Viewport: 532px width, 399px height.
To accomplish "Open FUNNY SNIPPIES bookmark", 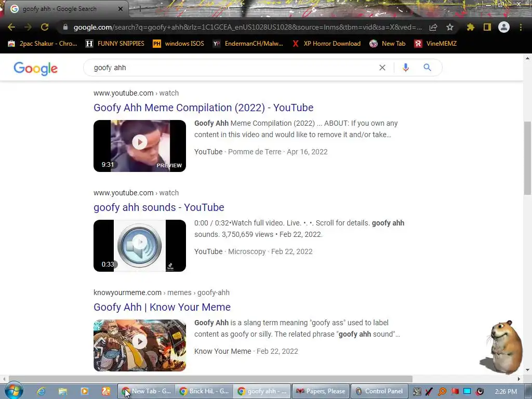I will (115, 44).
